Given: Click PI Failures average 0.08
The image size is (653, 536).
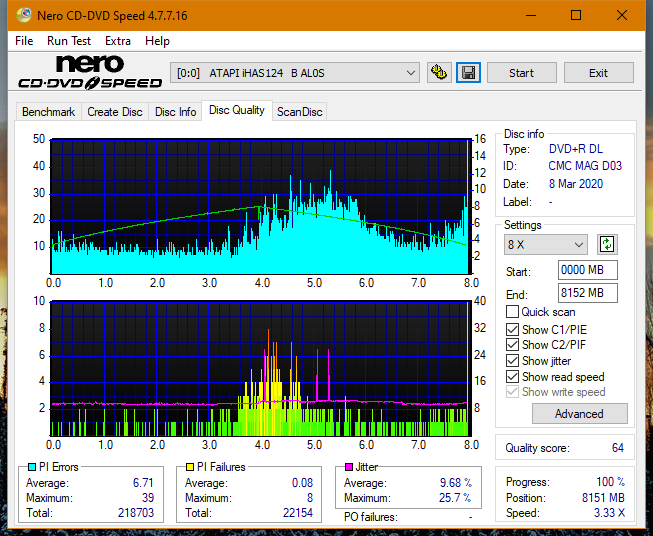Looking at the screenshot, I should (x=302, y=483).
